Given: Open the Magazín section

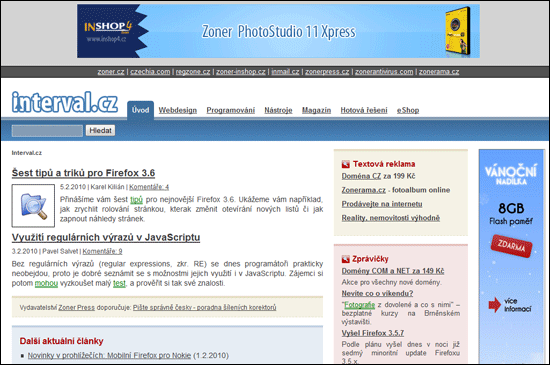Looking at the screenshot, I should coord(316,110).
